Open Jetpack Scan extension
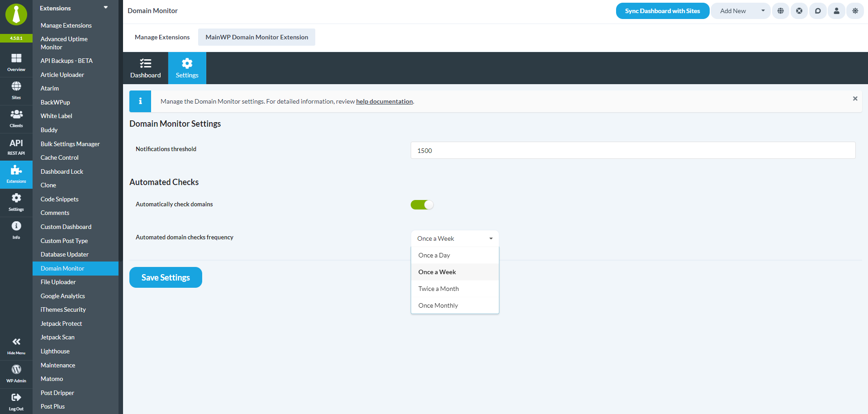 click(58, 337)
